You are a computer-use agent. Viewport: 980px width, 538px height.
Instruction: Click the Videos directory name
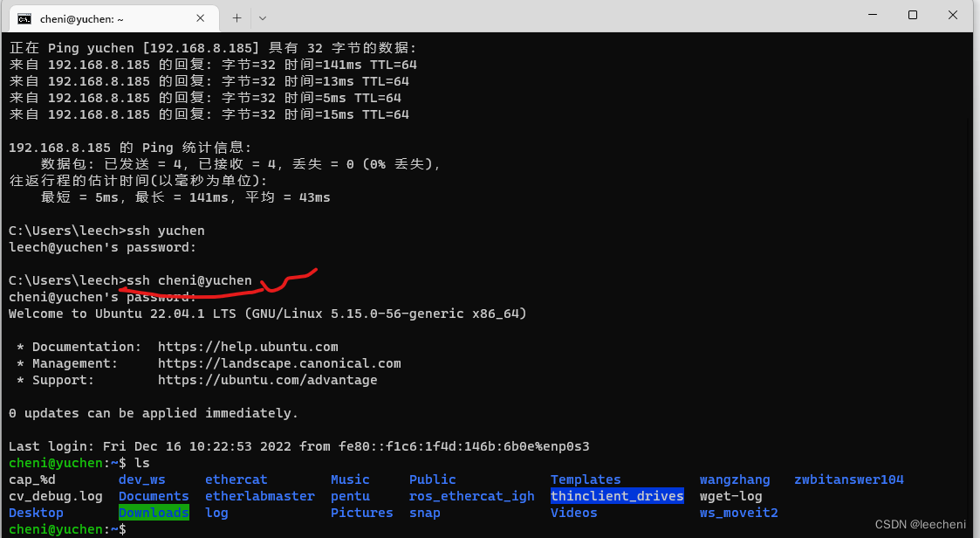573,512
